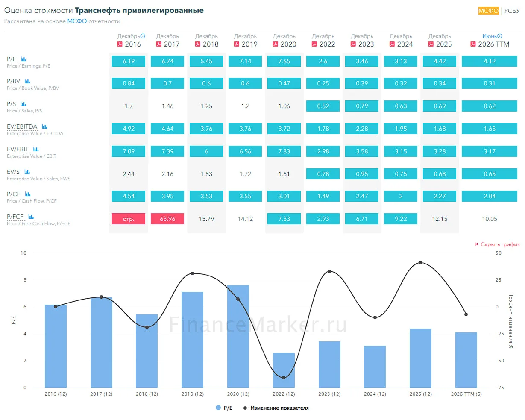
Task: Click the red P/FCF value 63.96
Action: coord(167,219)
